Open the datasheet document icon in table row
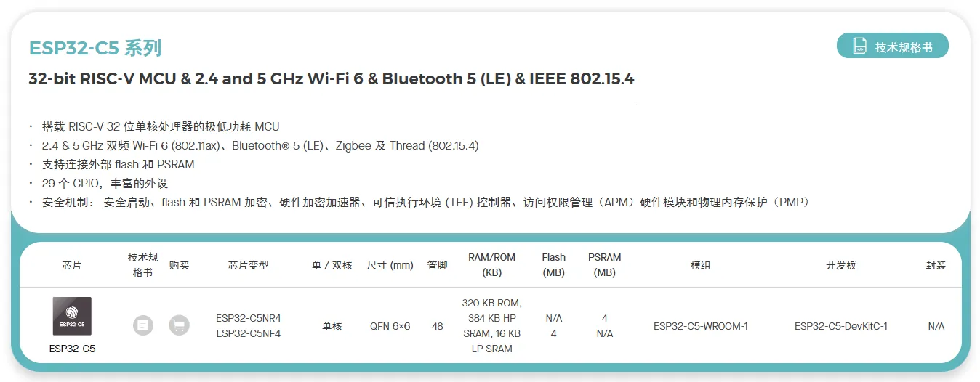Viewport: 980px width, 382px height. [x=143, y=325]
